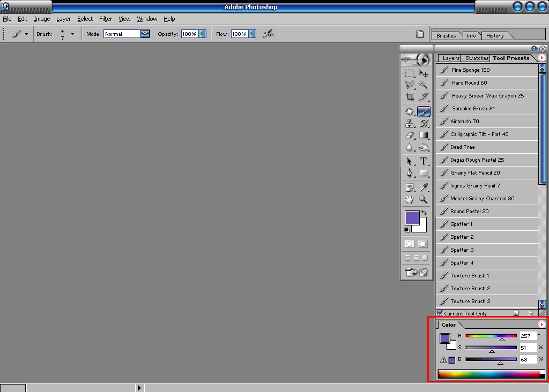Open the Filter menu
The width and height of the screenshot is (549, 392).
(x=106, y=19)
